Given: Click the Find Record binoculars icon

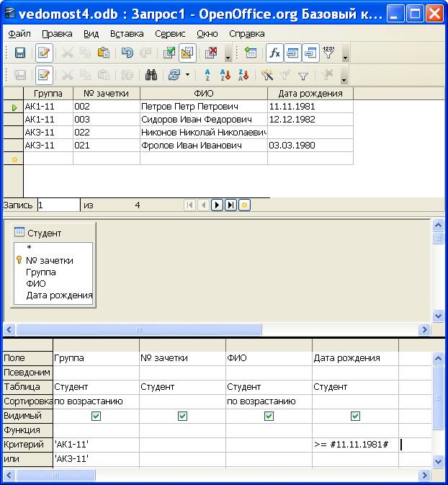Looking at the screenshot, I should click(x=151, y=75).
